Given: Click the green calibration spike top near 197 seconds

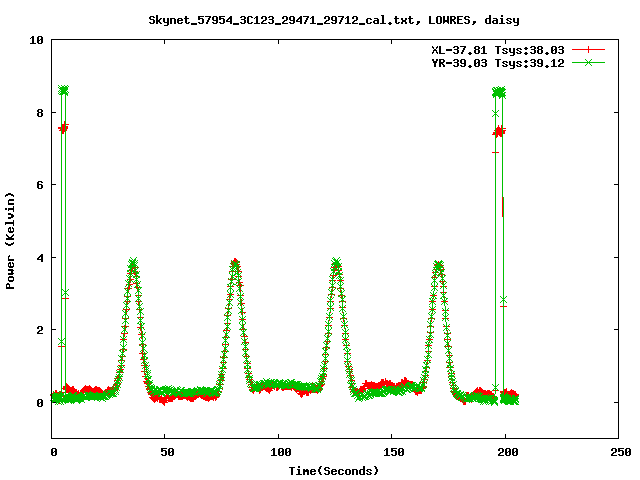Looking at the screenshot, I should [x=499, y=93].
